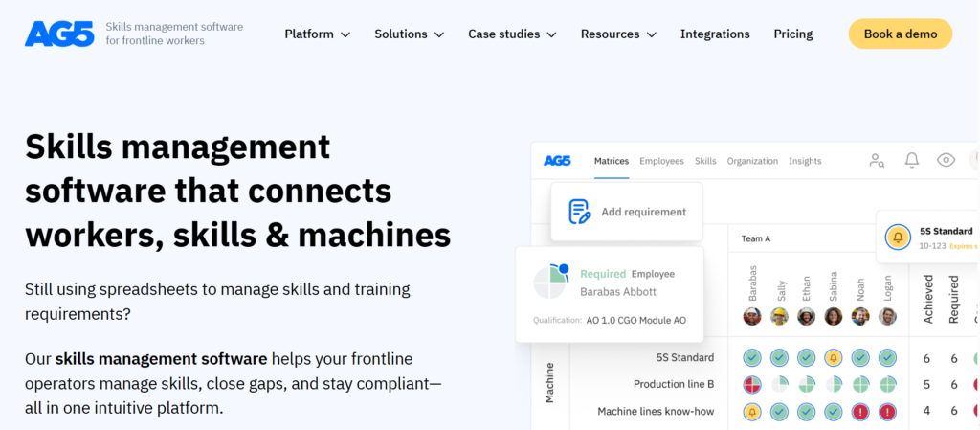The width and height of the screenshot is (980, 430).
Task: Toggle the eye visibility icon in app toolbar
Action: tap(947, 161)
